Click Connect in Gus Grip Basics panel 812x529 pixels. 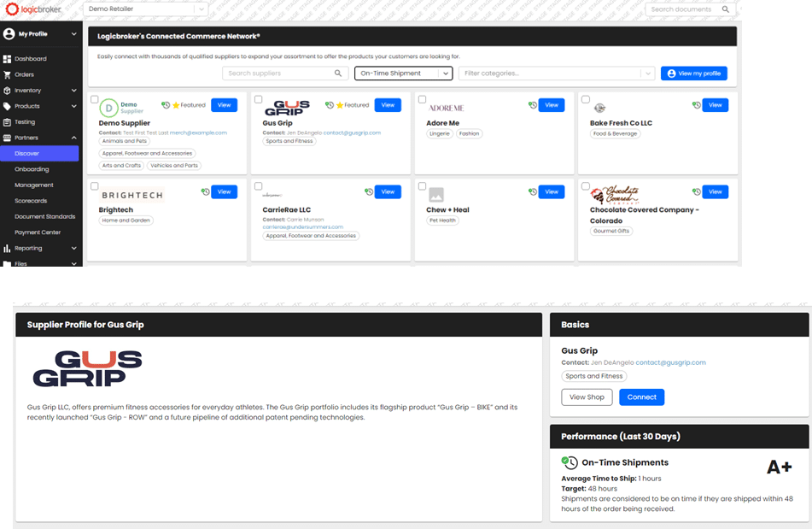click(x=641, y=397)
